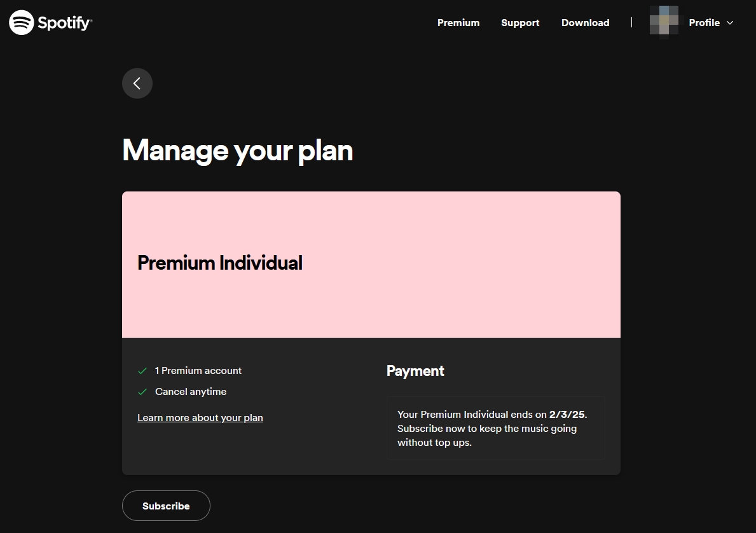Go back using the left arrow button

pyautogui.click(x=137, y=83)
